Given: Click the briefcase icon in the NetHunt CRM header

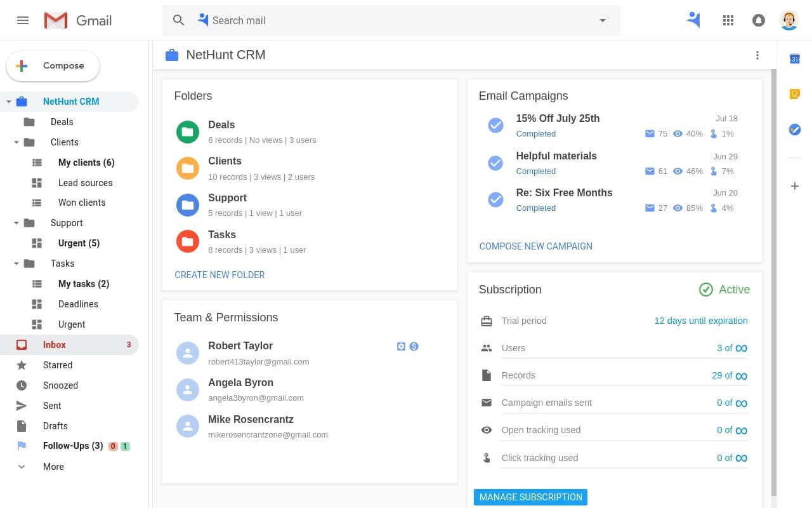Looking at the screenshot, I should coord(172,55).
